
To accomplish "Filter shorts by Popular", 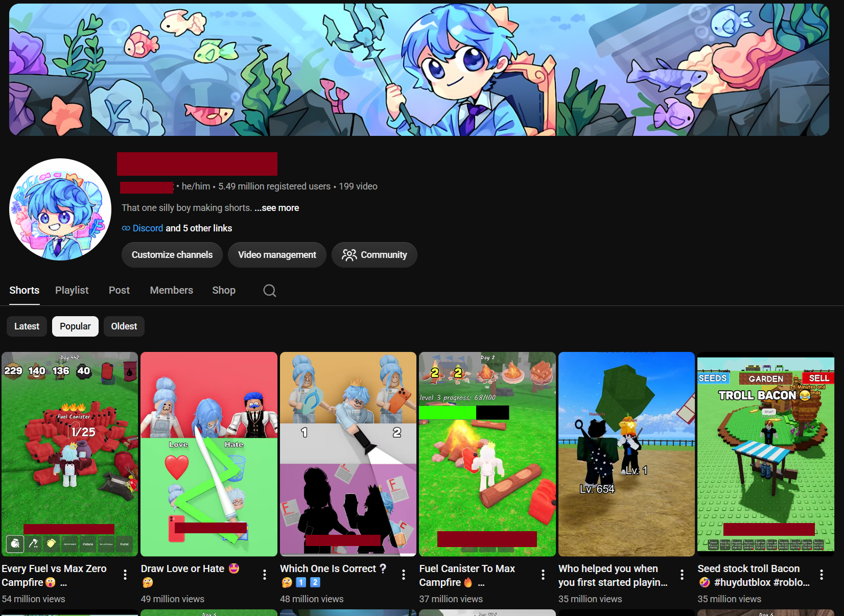I will click(75, 326).
